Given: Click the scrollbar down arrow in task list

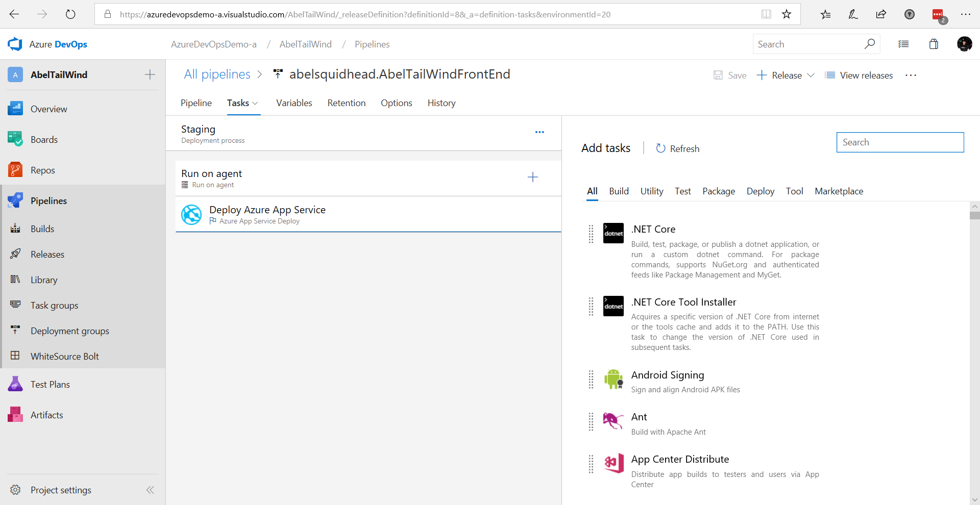Looking at the screenshot, I should tap(974, 500).
